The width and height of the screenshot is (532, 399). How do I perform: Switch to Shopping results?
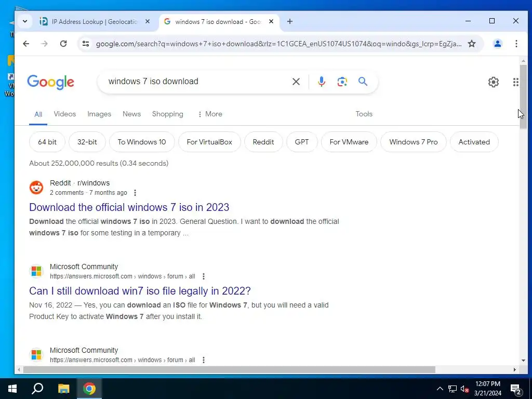tap(168, 114)
